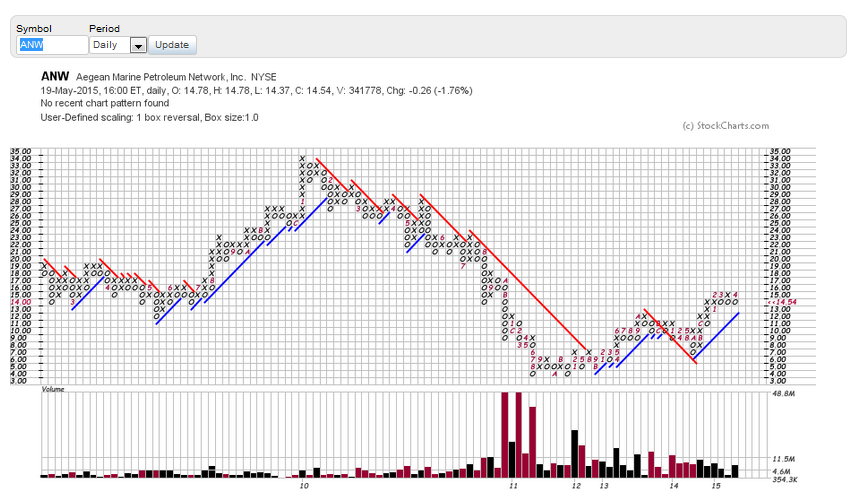Click the Volume panel label
This screenshot has width=857, height=495.
pyautogui.click(x=53, y=390)
